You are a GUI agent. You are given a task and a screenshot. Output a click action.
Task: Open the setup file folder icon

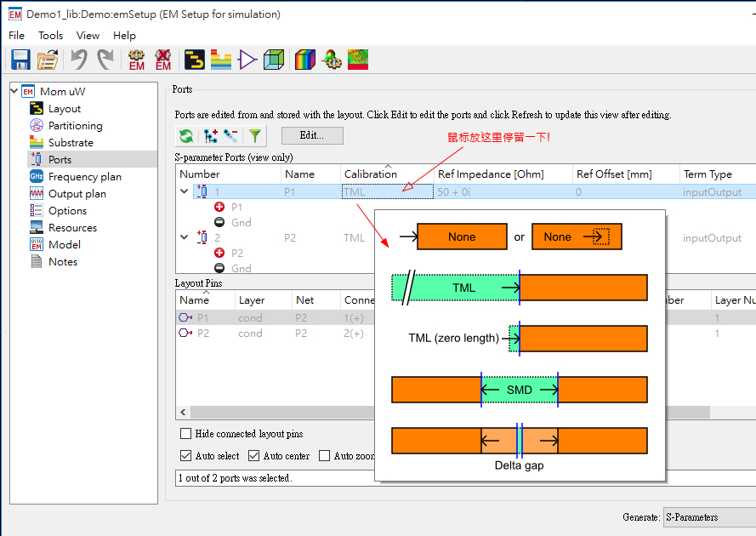48,60
